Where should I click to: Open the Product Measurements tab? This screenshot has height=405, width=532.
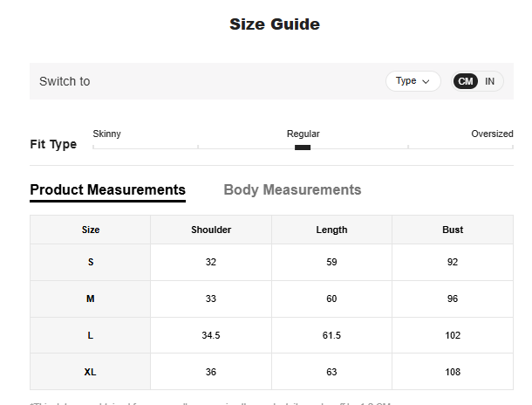[x=107, y=189]
